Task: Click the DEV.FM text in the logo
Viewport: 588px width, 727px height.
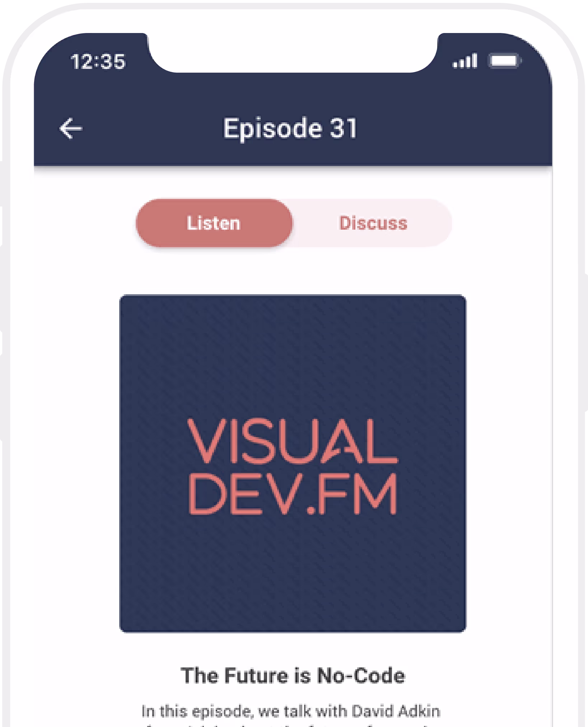Action: (x=293, y=494)
